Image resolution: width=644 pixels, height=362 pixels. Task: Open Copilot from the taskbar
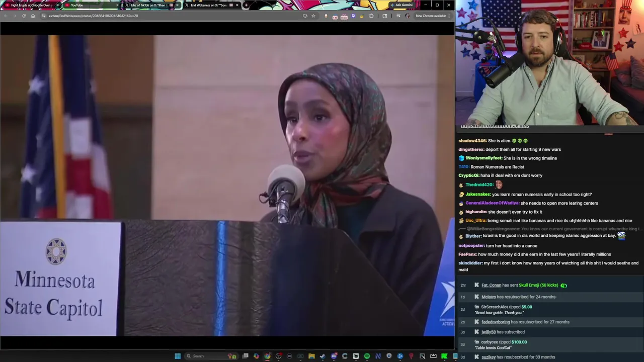click(x=256, y=356)
